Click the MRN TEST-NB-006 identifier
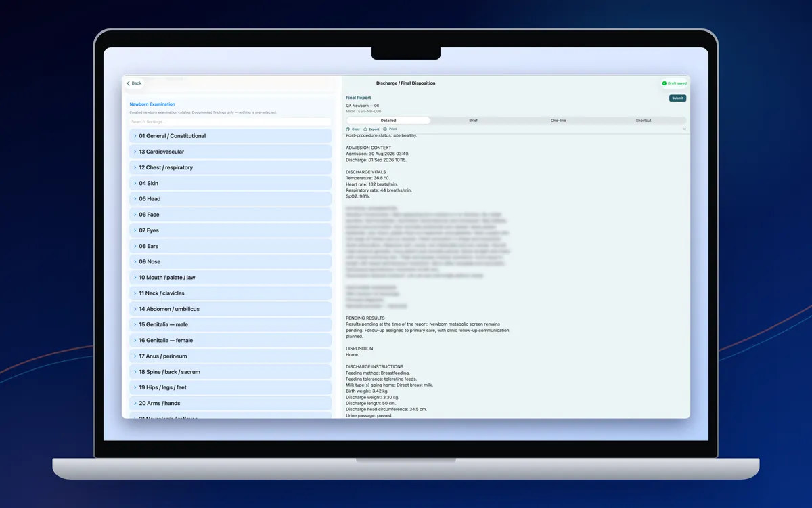The width and height of the screenshot is (812, 508). [363, 111]
